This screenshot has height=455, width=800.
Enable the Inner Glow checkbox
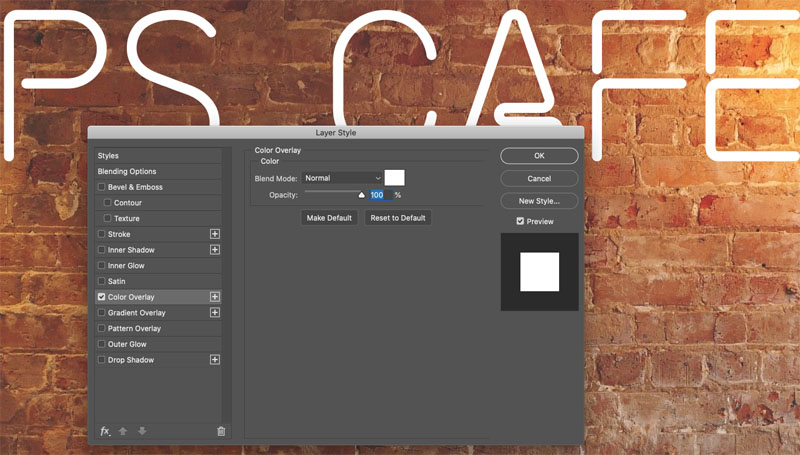click(102, 266)
